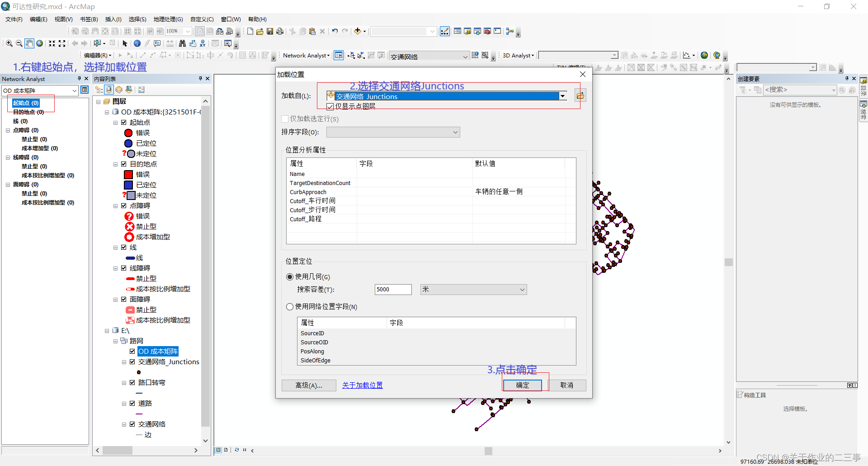Open OD cost matrix properties button
This screenshot has width=868, height=466.
coord(84,90)
